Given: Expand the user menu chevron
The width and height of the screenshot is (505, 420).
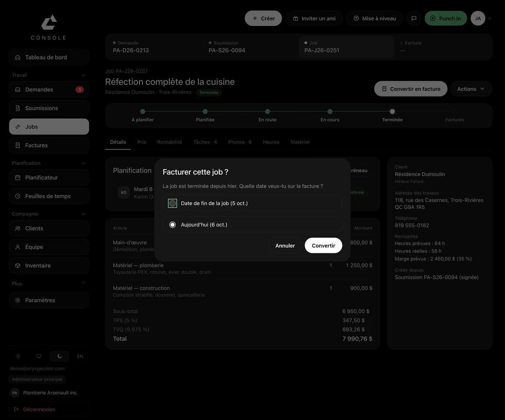Looking at the screenshot, I should (x=489, y=19).
